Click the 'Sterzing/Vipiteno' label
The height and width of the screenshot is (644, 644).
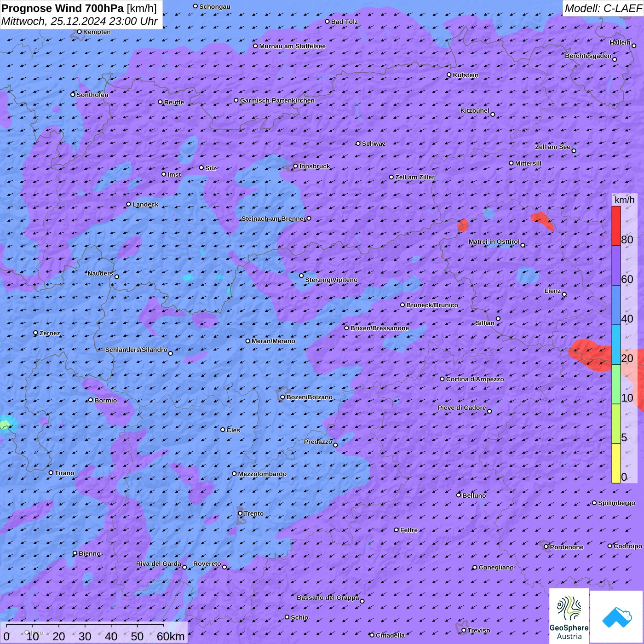[331, 280]
